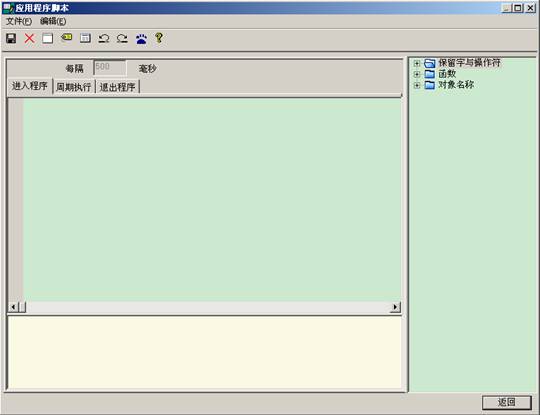Image resolution: width=540 pixels, height=415 pixels.
Task: Click the floppy disk save icon
Action: click(x=11, y=38)
